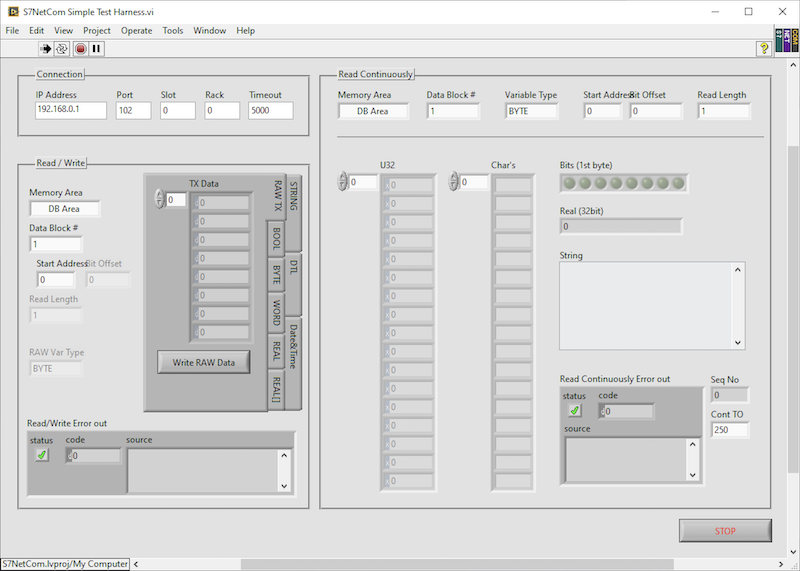Click the IP Address field 192.168.0.1
The image size is (800, 571).
click(x=71, y=110)
